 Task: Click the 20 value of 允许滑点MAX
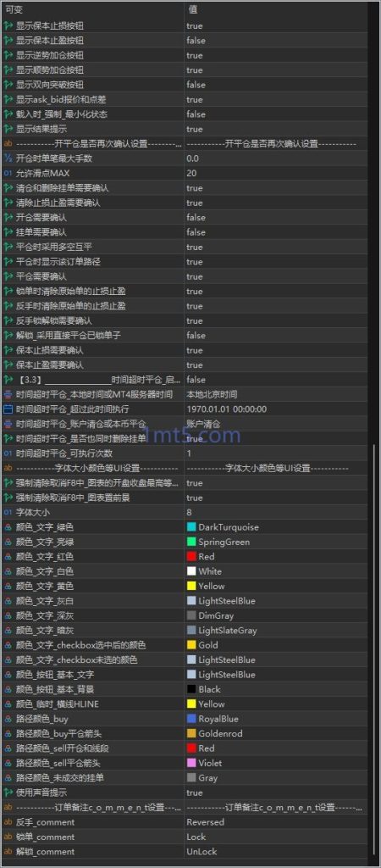click(x=191, y=173)
